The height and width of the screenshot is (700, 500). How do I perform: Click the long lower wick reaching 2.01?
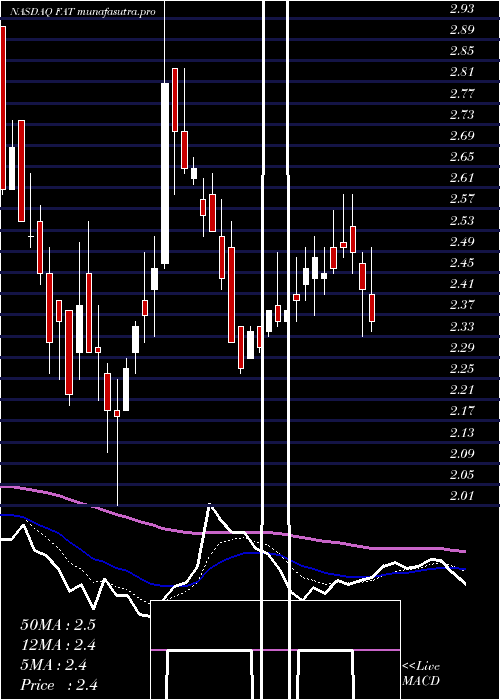pyautogui.click(x=118, y=461)
